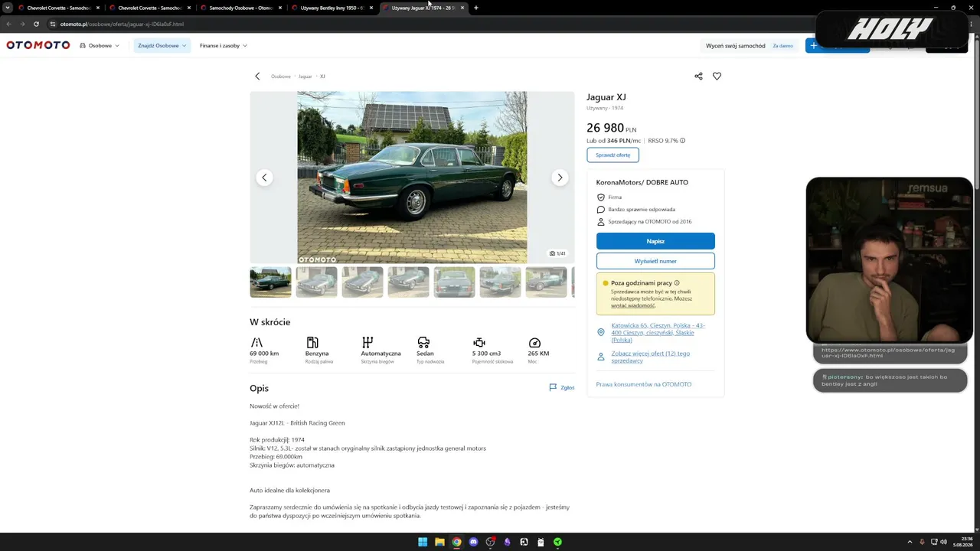Show the previous gallery photo

pos(264,178)
